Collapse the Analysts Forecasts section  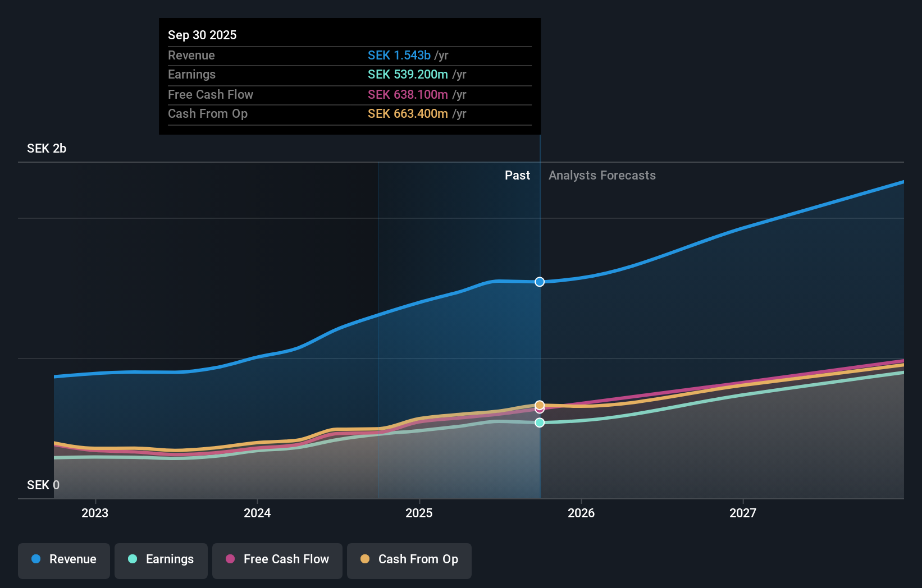pyautogui.click(x=602, y=175)
